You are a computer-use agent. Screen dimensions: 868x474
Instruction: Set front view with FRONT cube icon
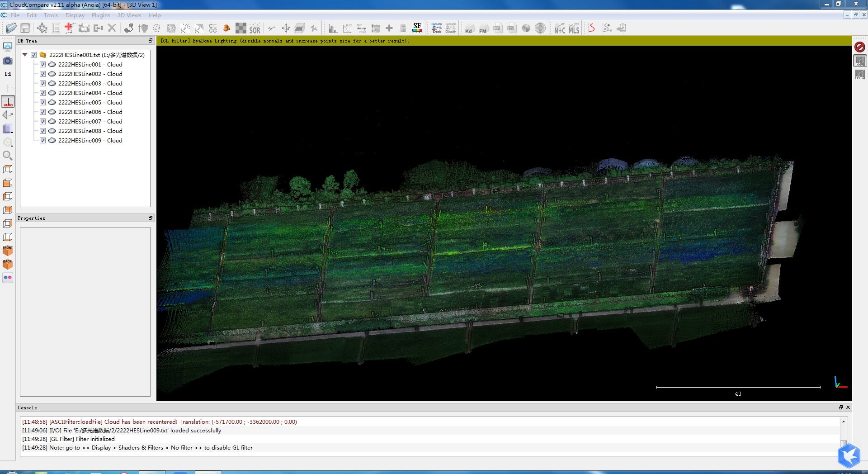coord(8,250)
